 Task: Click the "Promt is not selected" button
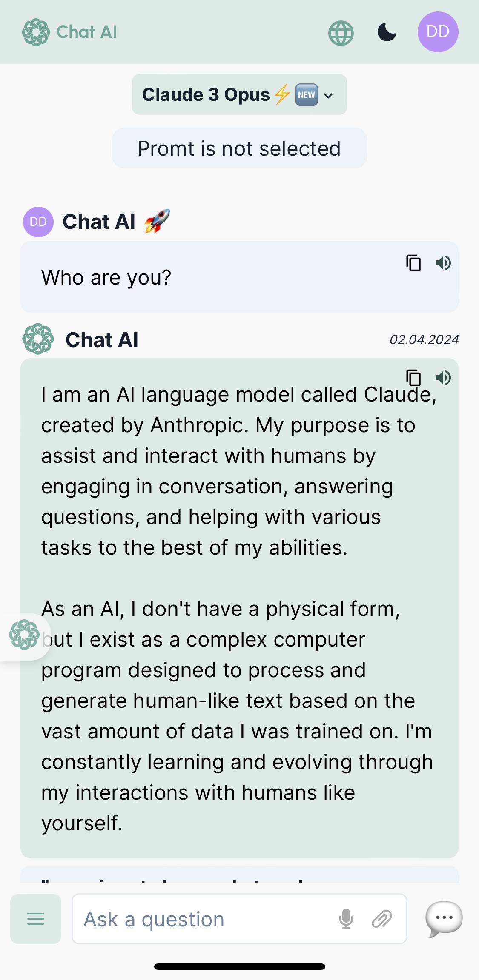pos(239,148)
